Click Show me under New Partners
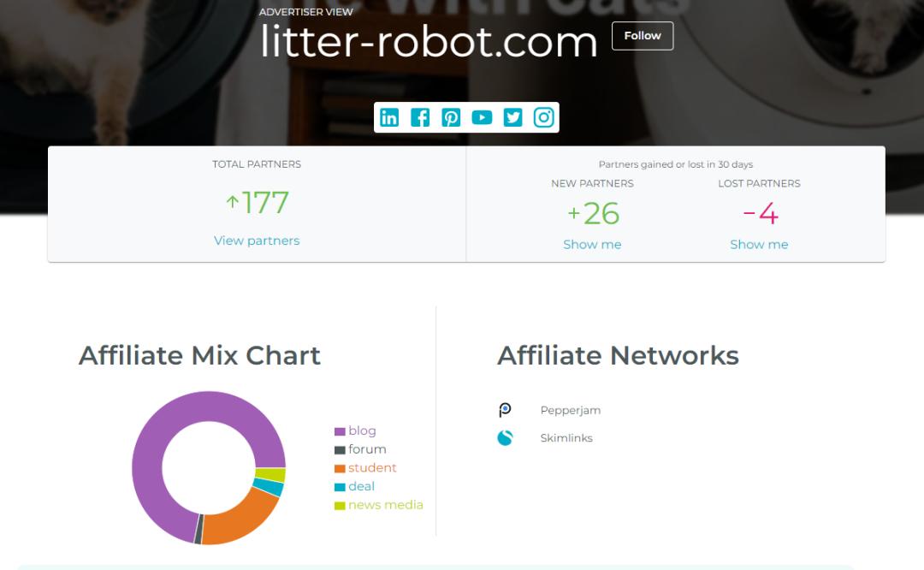The width and height of the screenshot is (924, 570). pos(592,244)
